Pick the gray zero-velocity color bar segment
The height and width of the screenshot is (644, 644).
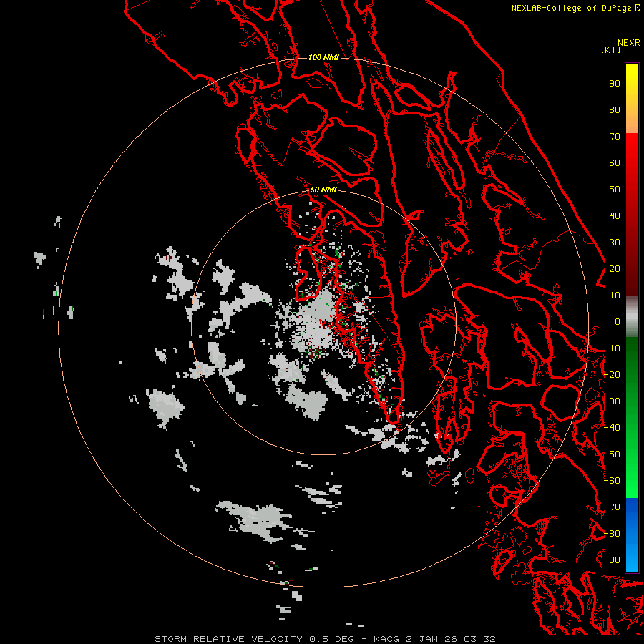pos(632,317)
